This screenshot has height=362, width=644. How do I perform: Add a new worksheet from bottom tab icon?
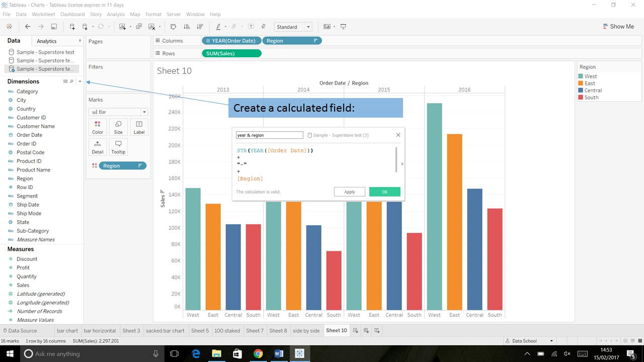(x=356, y=330)
